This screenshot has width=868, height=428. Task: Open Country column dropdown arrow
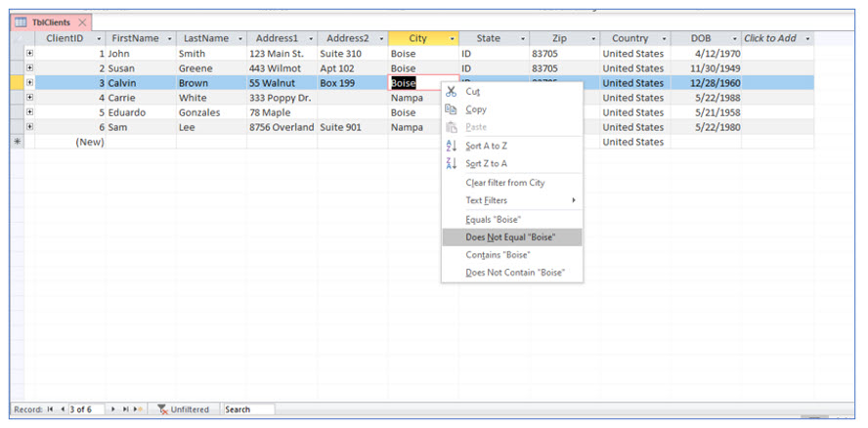[x=665, y=39]
